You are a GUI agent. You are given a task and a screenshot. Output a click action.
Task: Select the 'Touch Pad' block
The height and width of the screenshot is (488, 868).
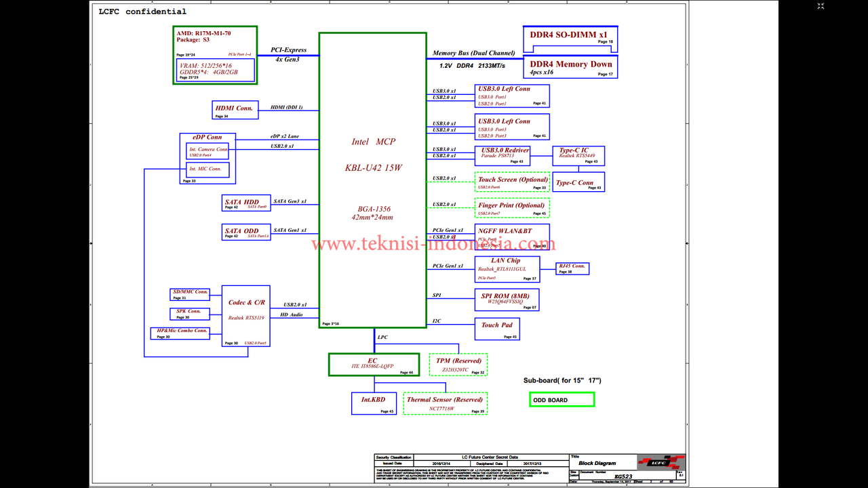pyautogui.click(x=497, y=328)
